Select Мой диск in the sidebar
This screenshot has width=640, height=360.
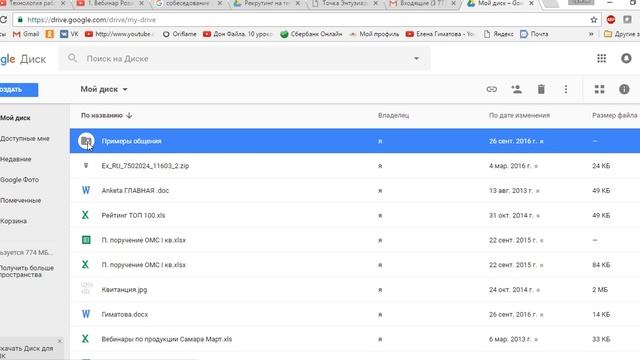pos(16,118)
